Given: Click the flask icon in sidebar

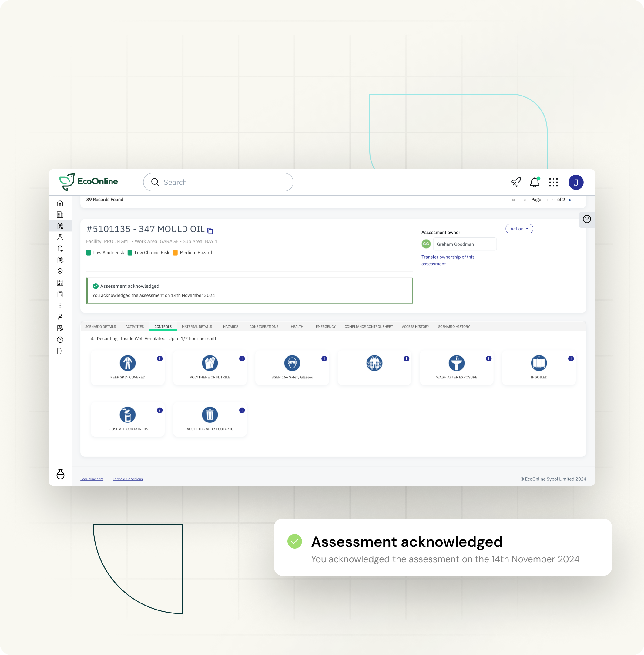Looking at the screenshot, I should [x=60, y=237].
